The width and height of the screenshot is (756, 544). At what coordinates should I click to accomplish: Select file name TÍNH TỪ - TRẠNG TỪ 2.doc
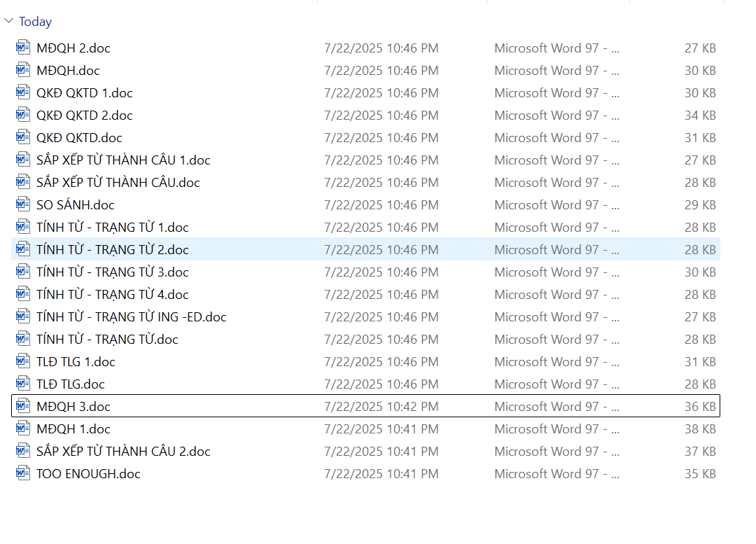coord(113,250)
